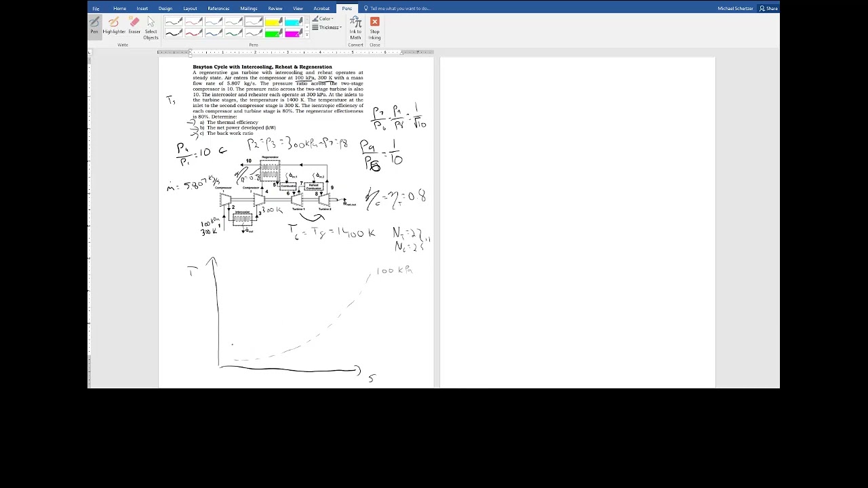Viewport: 868px width, 488px height.
Task: Click the blank second page
Action: [578, 222]
